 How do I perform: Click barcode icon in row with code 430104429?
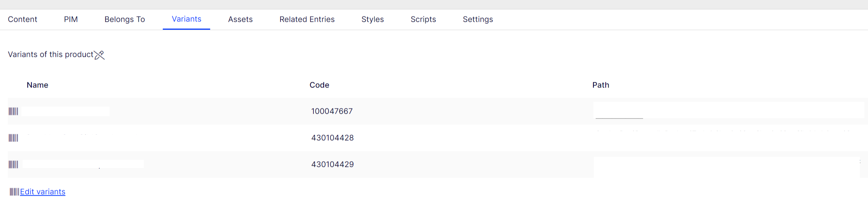click(13, 165)
